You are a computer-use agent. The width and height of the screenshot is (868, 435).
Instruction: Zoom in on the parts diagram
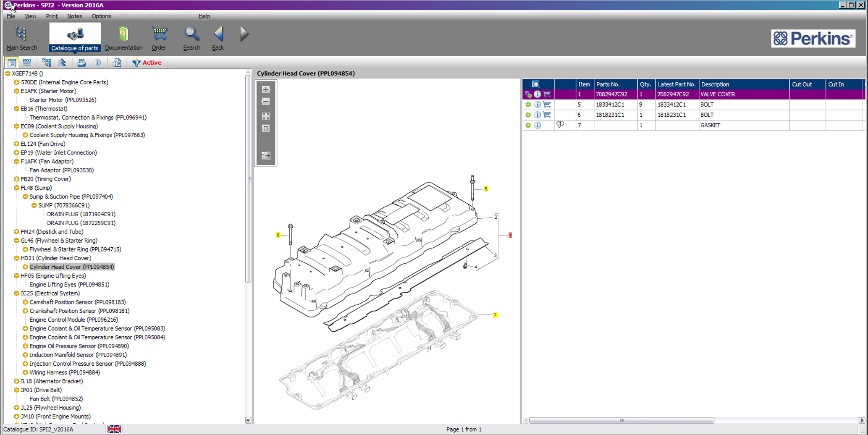(266, 89)
